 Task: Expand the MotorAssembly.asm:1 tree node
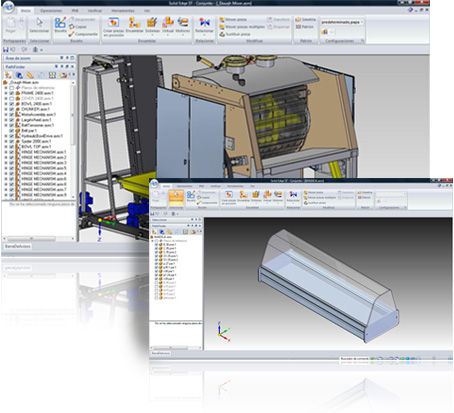click(x=6, y=114)
